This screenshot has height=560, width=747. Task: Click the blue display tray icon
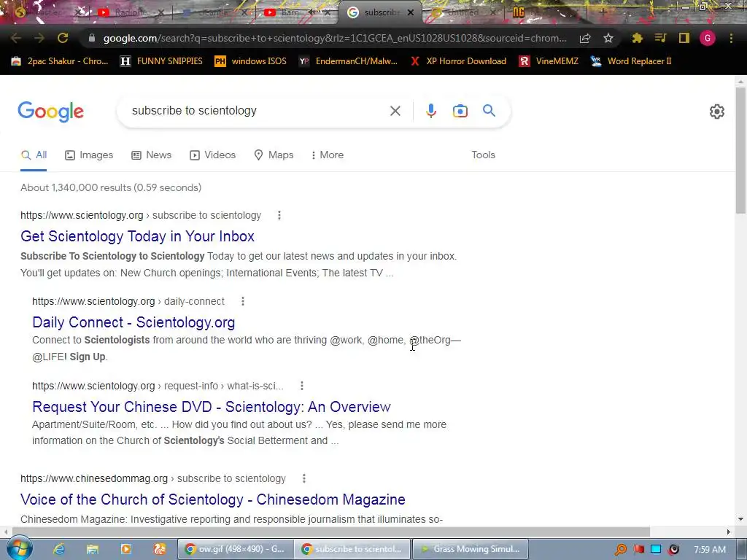pos(656,549)
